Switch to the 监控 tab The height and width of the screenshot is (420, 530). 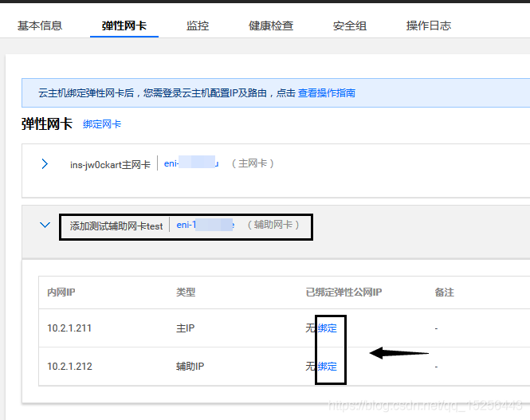(x=198, y=26)
